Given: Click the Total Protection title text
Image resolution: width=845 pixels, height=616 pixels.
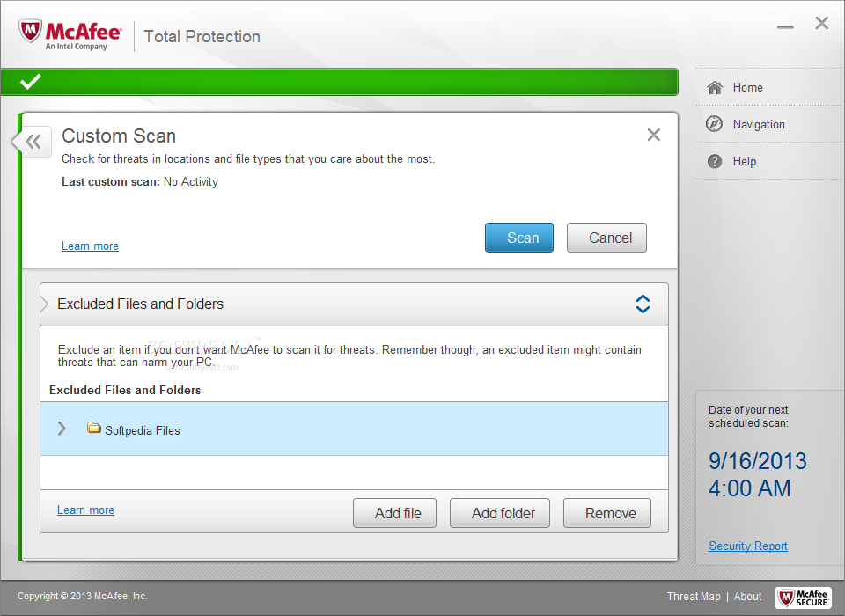Looking at the screenshot, I should click(x=202, y=37).
